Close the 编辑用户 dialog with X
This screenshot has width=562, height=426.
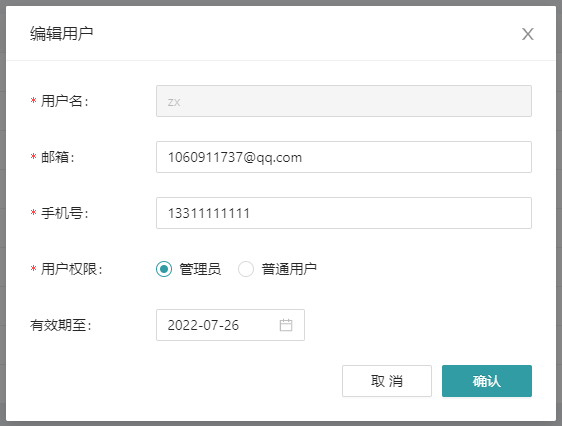pyautogui.click(x=528, y=34)
